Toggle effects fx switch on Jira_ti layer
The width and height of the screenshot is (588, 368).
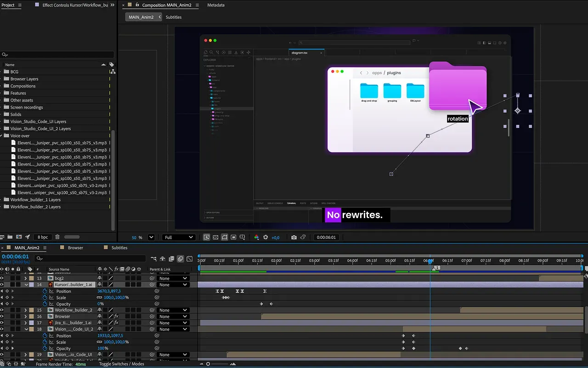tap(116, 323)
